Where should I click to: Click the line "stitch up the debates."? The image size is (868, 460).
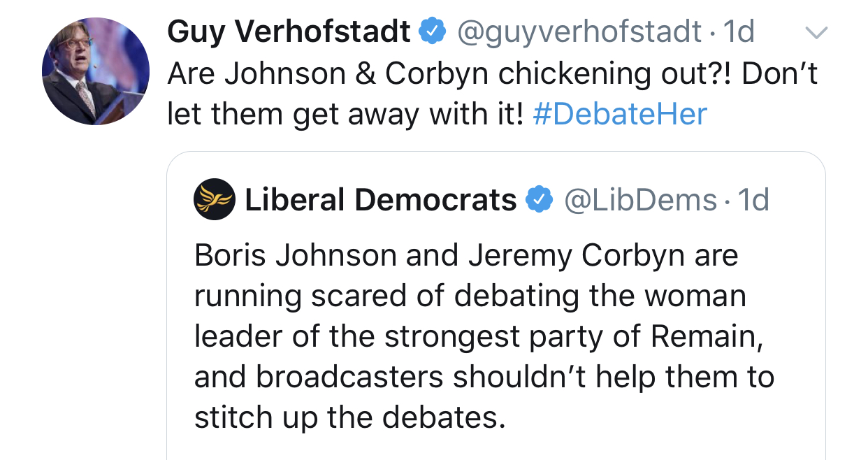349,417
